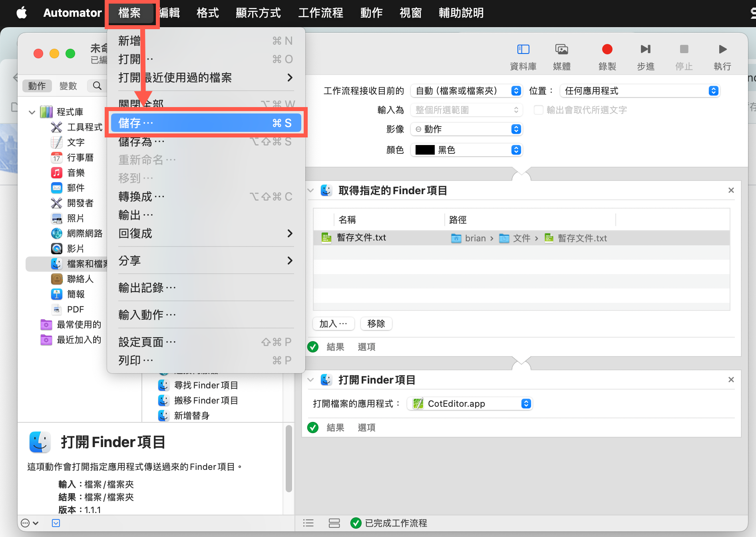Choose 設定頁面… menu item

pos(206,342)
